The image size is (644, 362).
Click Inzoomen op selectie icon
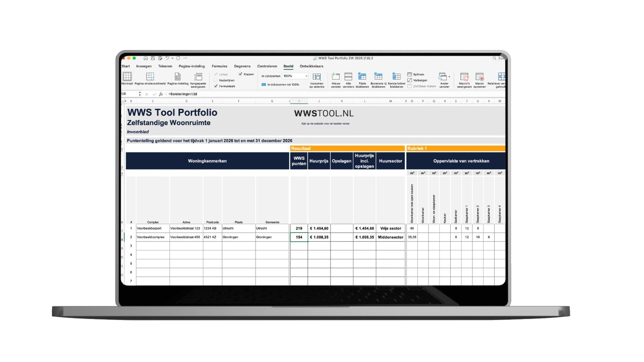(317, 77)
